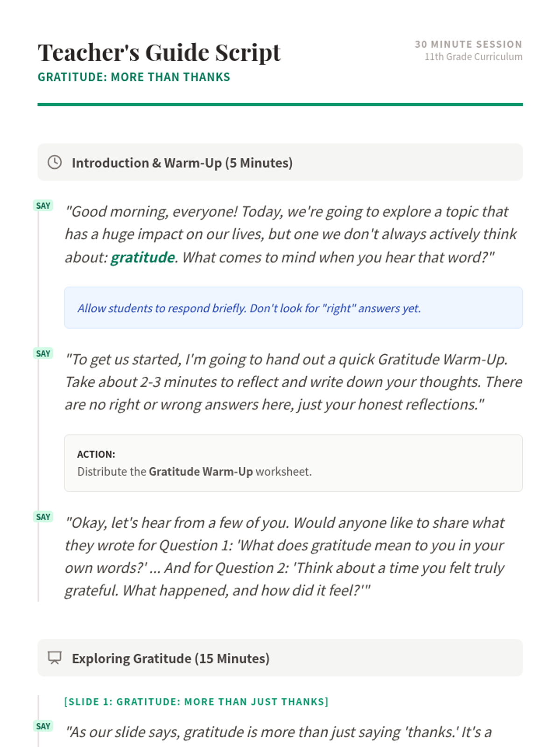Select the Exploring Gratitude (15 Minutes) header
The height and width of the screenshot is (747, 560).
click(x=280, y=658)
